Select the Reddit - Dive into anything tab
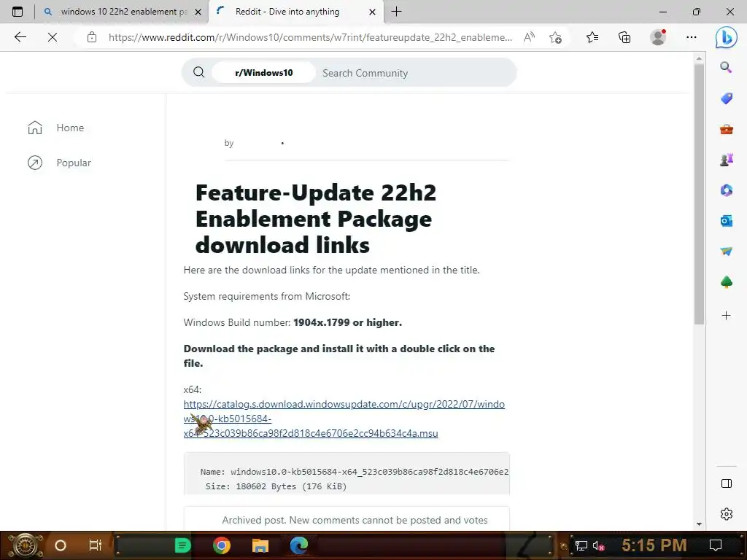Image resolution: width=747 pixels, height=560 pixels. tap(287, 12)
